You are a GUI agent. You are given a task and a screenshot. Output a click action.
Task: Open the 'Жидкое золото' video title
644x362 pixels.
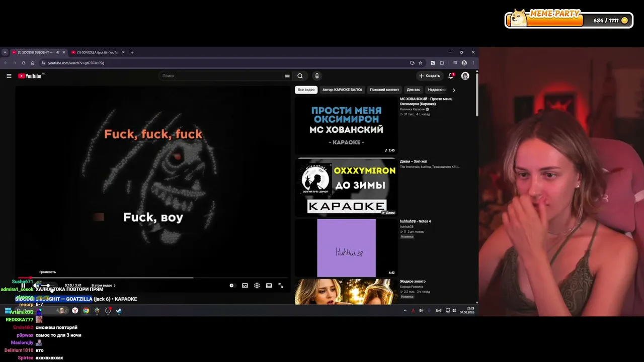click(x=413, y=282)
